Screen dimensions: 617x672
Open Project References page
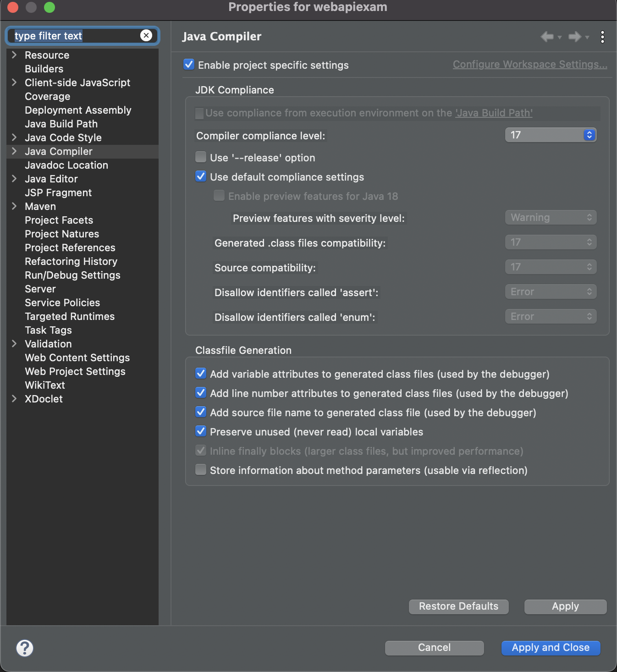(x=70, y=248)
